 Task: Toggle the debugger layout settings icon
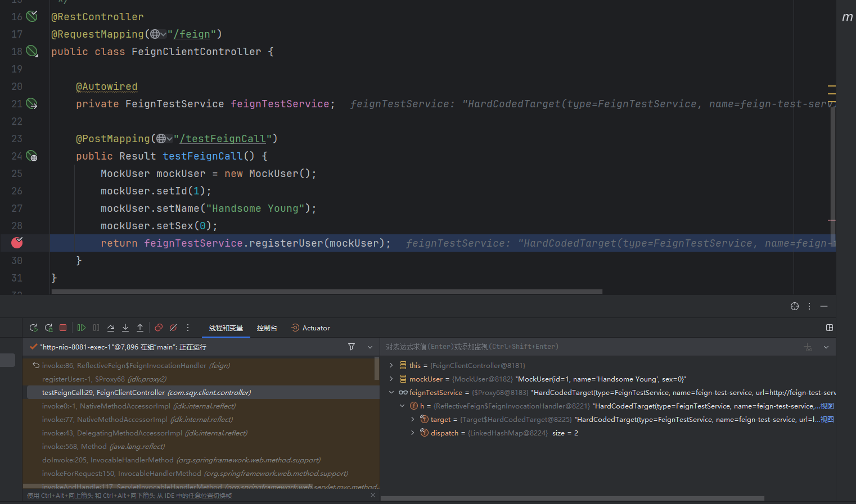(x=829, y=328)
